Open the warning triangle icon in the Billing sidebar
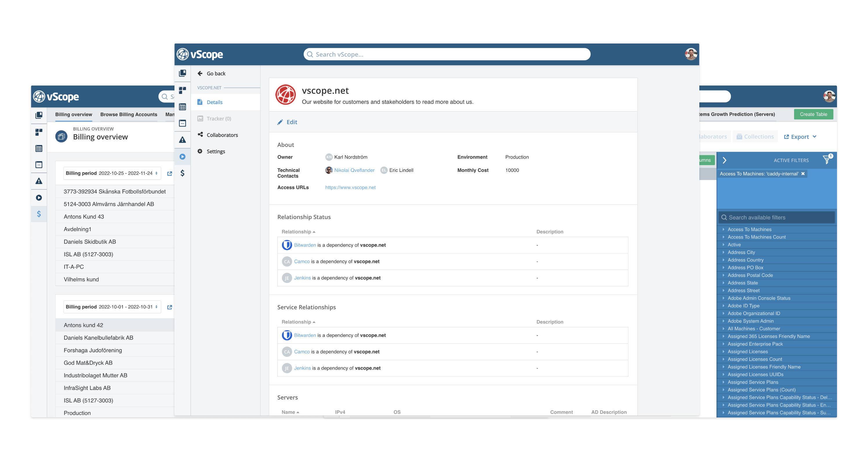The image size is (868, 461). click(39, 181)
